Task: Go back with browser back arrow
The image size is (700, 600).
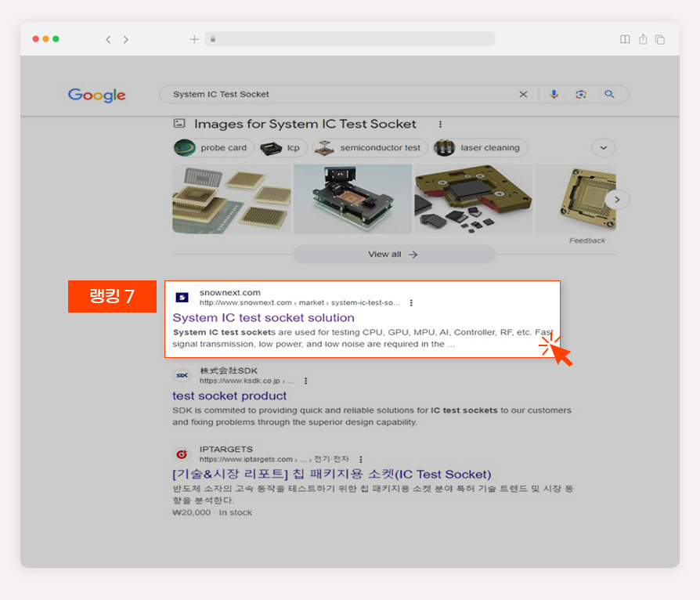Action: tap(108, 39)
